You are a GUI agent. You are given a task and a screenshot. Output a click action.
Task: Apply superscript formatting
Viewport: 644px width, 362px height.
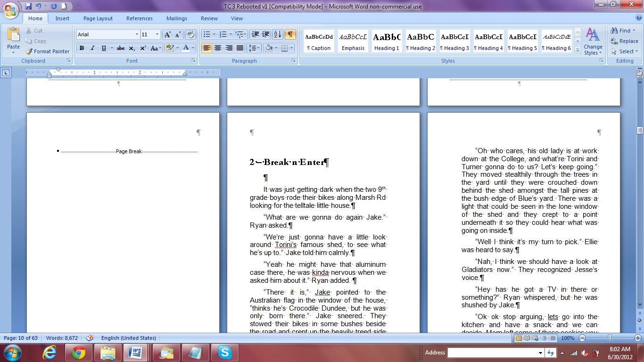(143, 48)
